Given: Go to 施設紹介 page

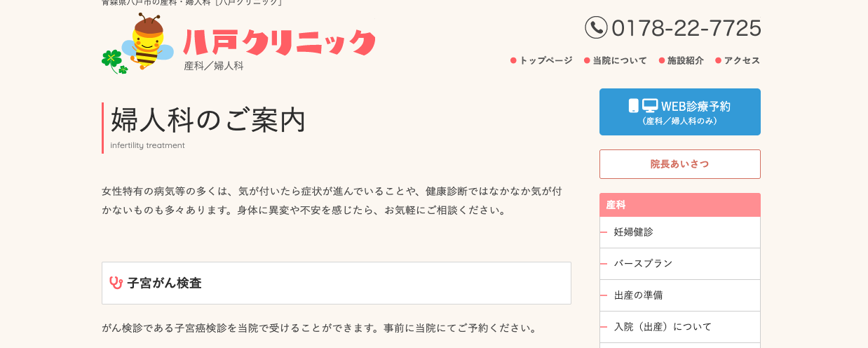Looking at the screenshot, I should point(685,60).
